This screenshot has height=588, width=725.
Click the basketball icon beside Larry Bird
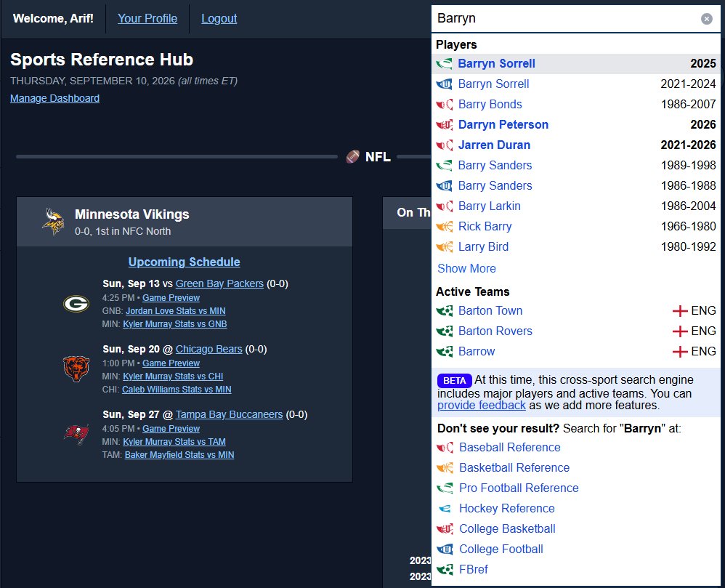click(445, 247)
